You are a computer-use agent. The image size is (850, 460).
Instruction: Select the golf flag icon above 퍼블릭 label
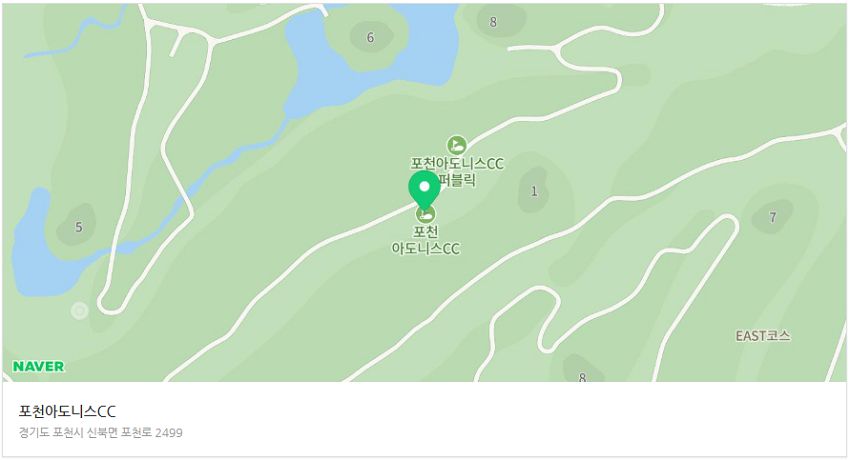coord(456,145)
